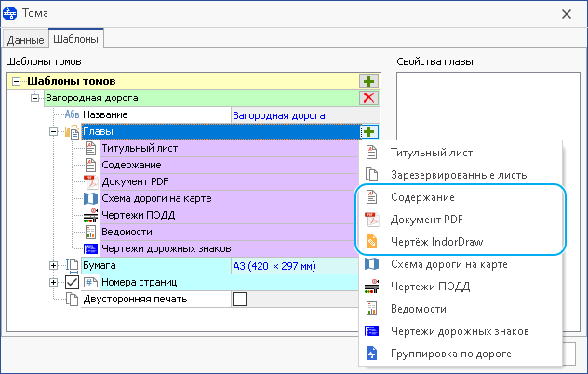The image size is (588, 374).
Task: Select Титульный лист chapter in tree
Action: (x=229, y=148)
